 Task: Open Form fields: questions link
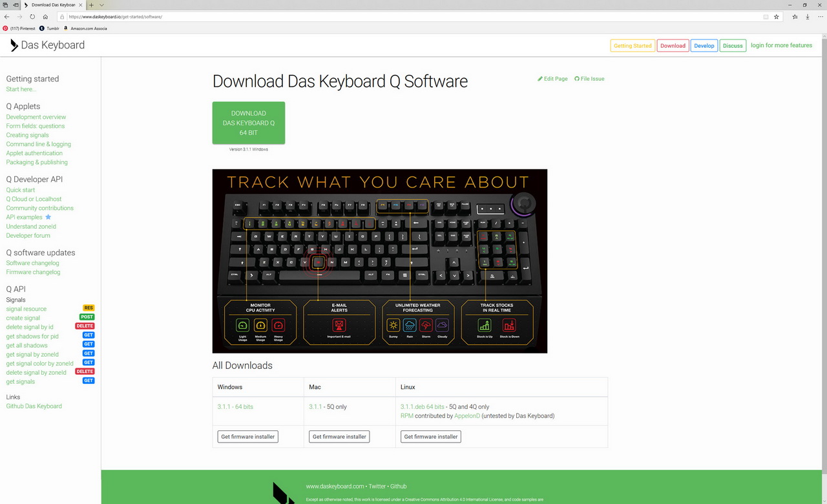pyautogui.click(x=36, y=126)
